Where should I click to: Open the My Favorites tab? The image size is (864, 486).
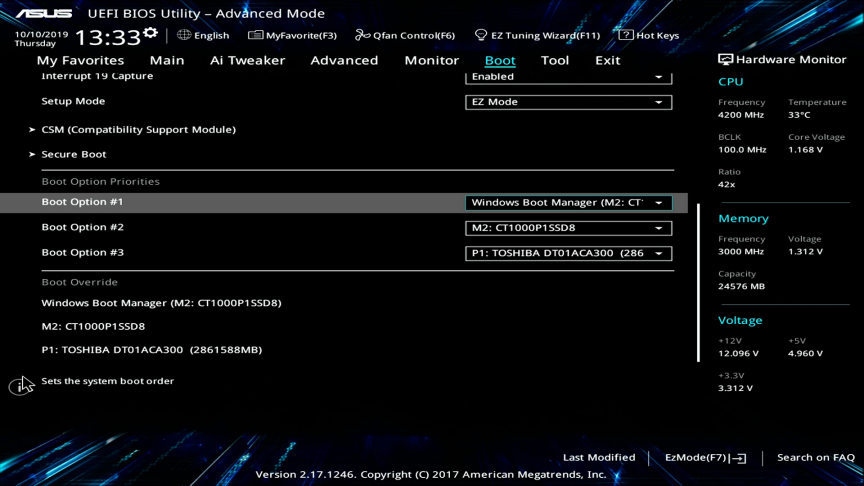click(x=80, y=60)
